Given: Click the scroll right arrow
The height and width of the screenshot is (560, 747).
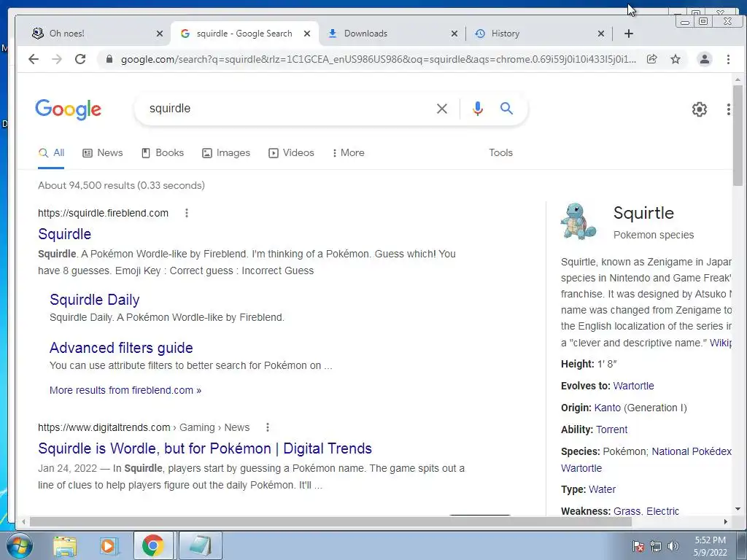Looking at the screenshot, I should click(x=726, y=522).
